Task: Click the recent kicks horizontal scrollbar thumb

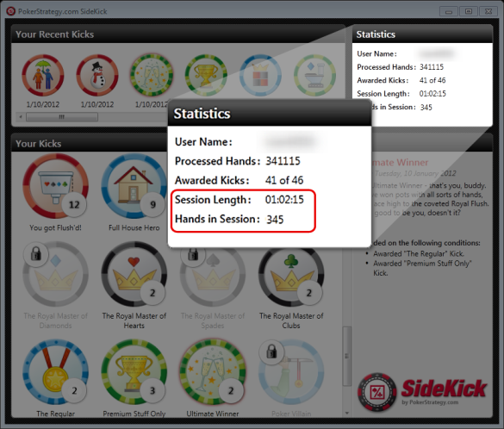Action: 62,116
